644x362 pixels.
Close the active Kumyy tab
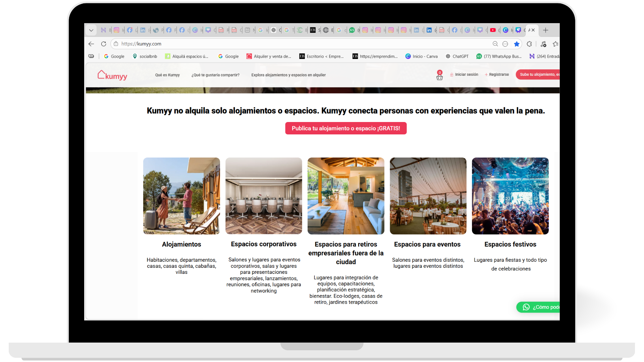(x=533, y=30)
